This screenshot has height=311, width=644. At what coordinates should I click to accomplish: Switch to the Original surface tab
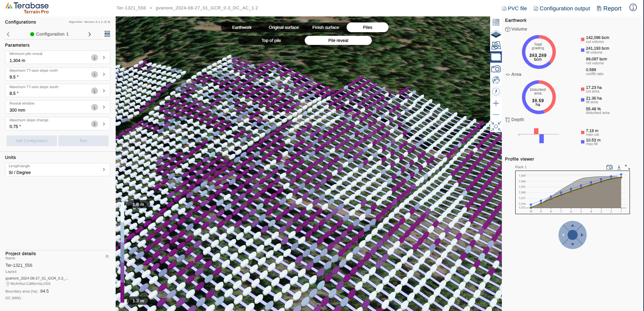point(284,27)
